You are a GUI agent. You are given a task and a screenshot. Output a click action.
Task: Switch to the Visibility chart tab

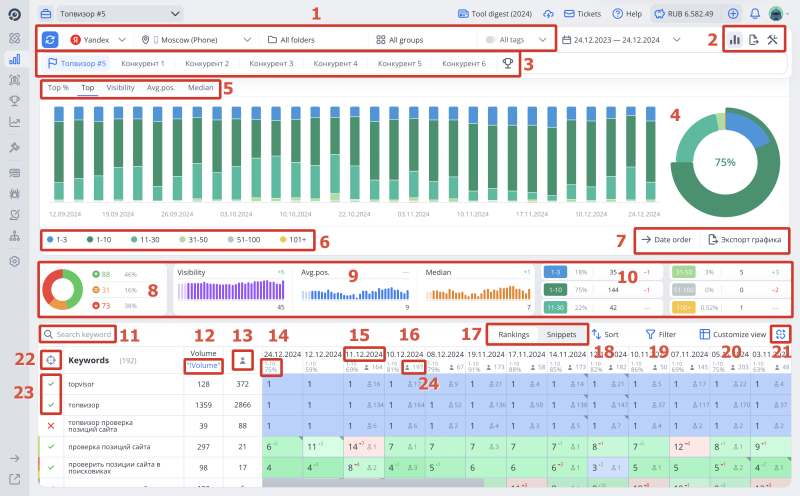coord(120,88)
